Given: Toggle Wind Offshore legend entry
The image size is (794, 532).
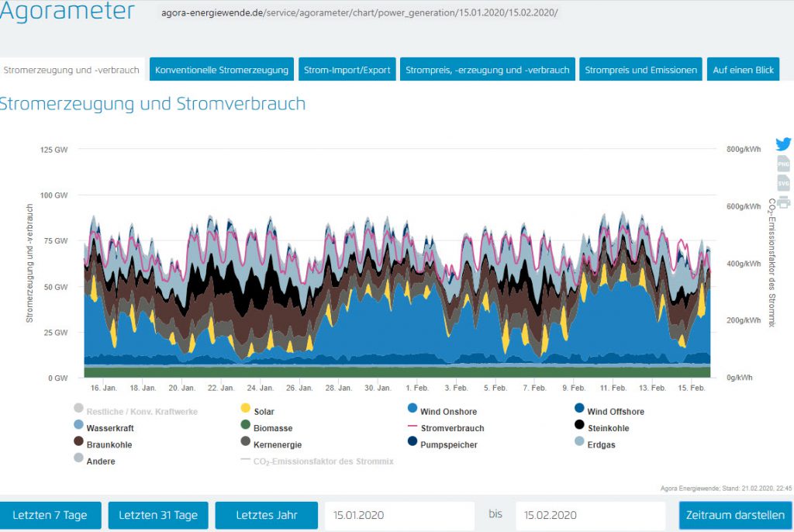Looking at the screenshot, I should (x=615, y=412).
